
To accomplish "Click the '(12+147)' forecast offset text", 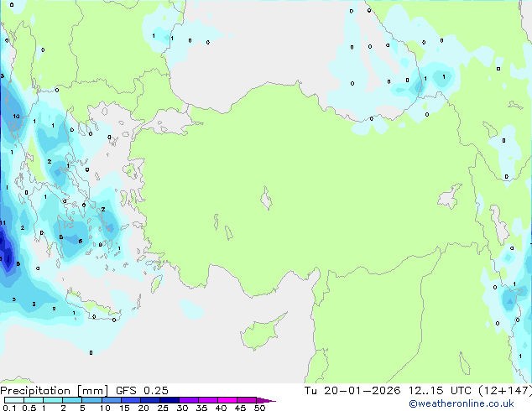I will coord(505,391).
